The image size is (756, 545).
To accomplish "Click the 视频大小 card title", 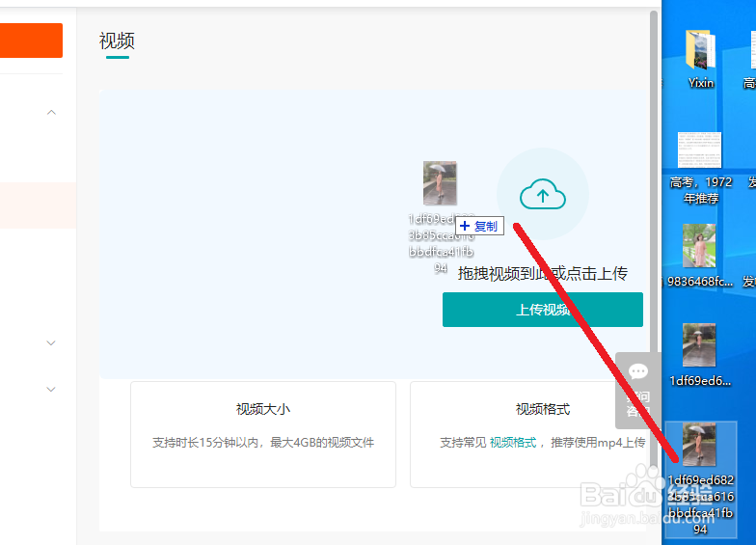I will (x=262, y=409).
